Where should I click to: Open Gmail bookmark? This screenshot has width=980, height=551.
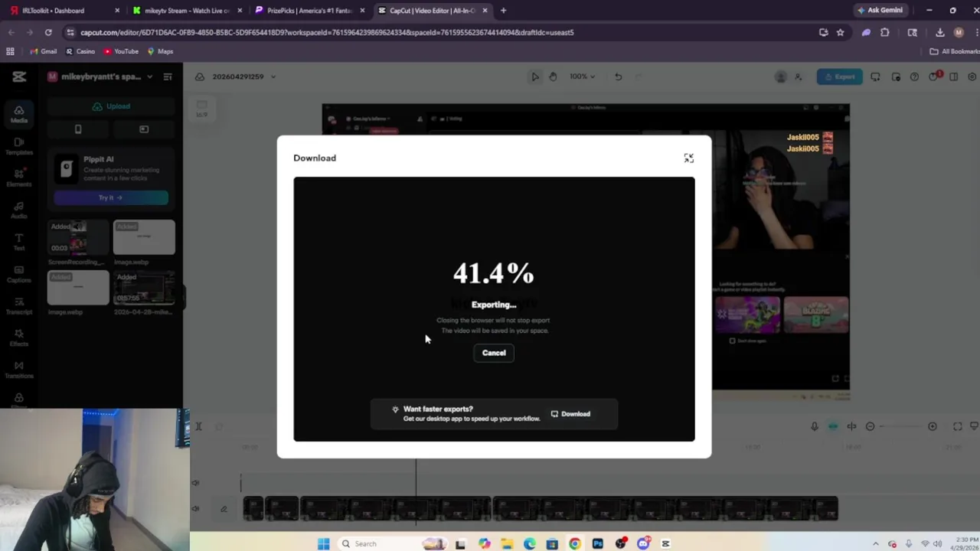pos(43,51)
